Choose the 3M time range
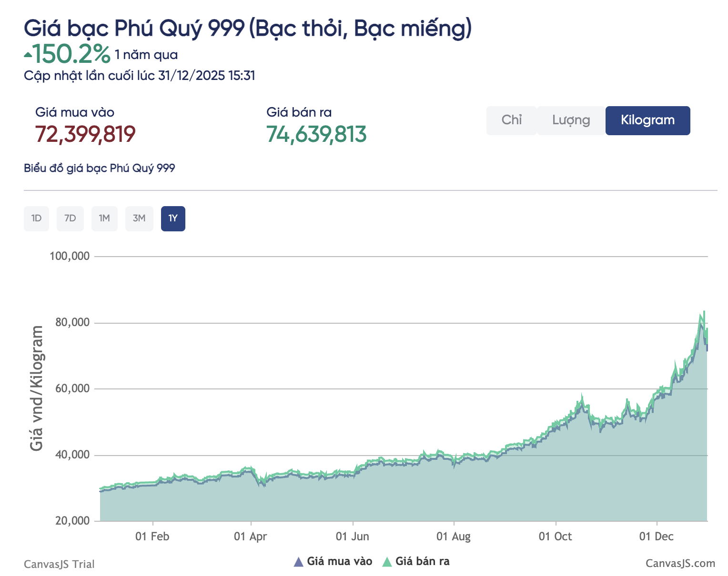Viewport: 728px width, 576px height. click(x=139, y=218)
